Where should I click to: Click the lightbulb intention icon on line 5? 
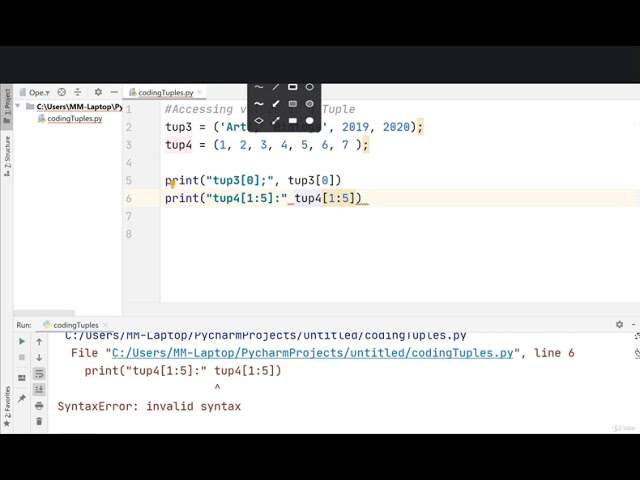coord(172,184)
